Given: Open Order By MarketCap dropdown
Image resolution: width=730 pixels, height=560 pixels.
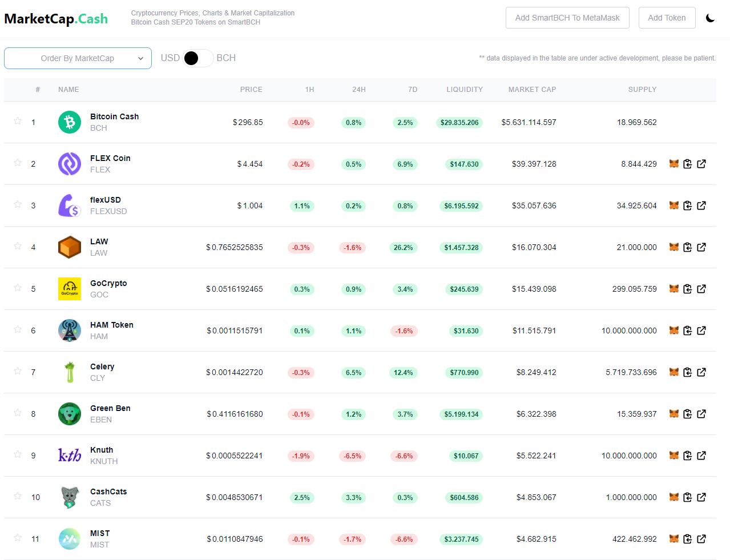Looking at the screenshot, I should (x=78, y=58).
